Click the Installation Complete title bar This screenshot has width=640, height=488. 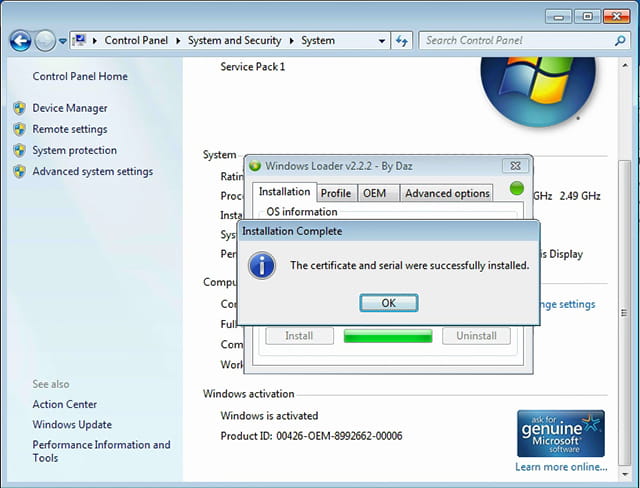tap(389, 231)
